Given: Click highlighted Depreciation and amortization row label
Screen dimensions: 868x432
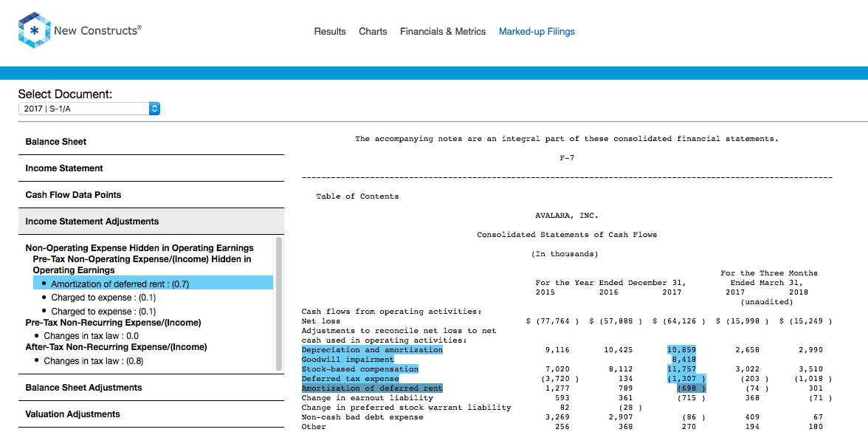Looking at the screenshot, I should point(372,350).
